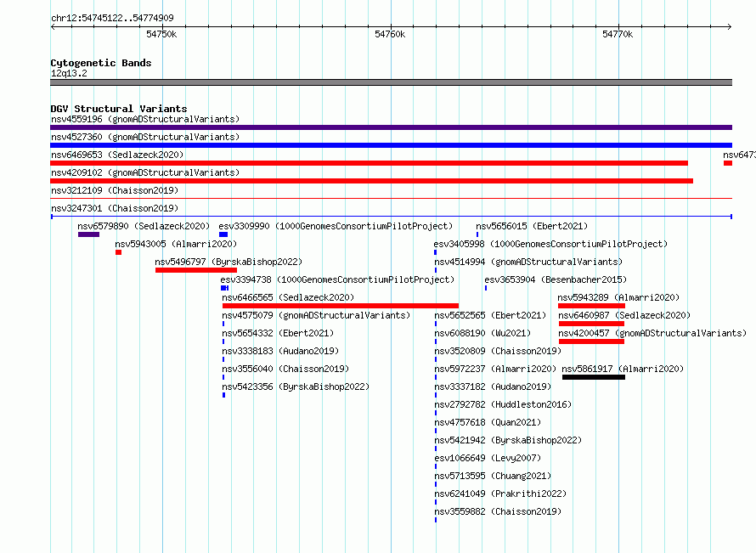Open nsv4575079 gnomADStructuralVariants label
Screen dimensions: 756x553
(316, 315)
